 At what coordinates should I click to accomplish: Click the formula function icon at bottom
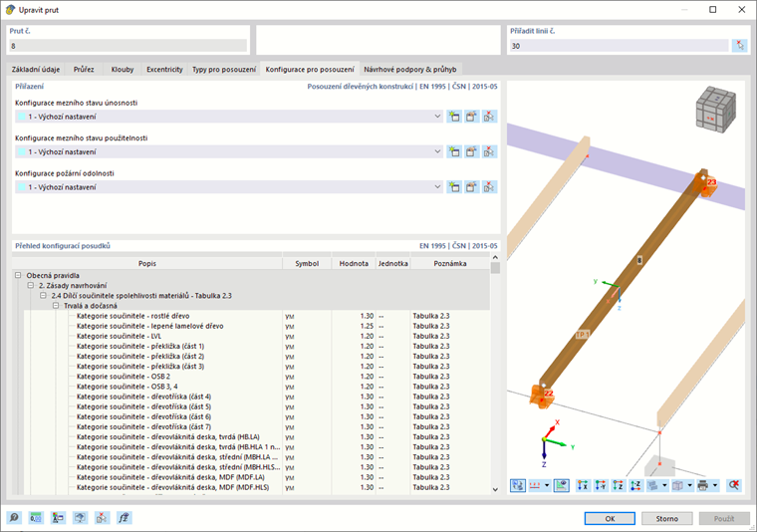pos(124,518)
